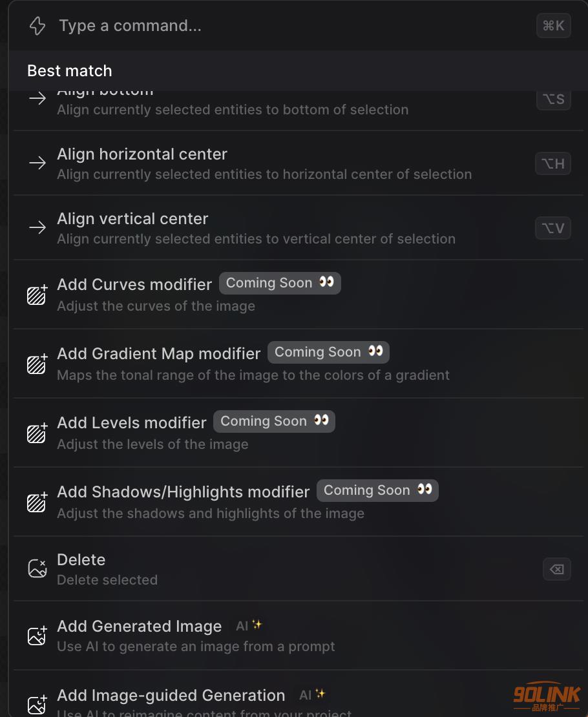Screen dimensions: 588x717
Task: Click the ⌥H shortcut badge
Action: point(552,163)
